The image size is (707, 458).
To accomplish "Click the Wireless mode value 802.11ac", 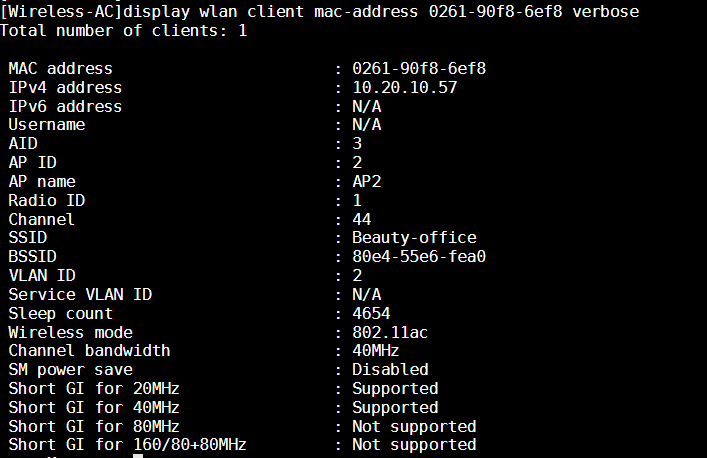I will [390, 332].
